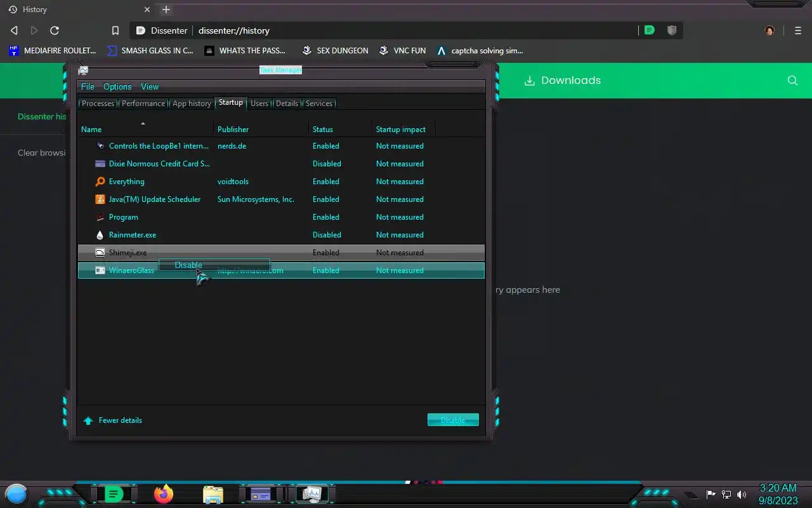Click the credit card app taskbar icon
The image size is (812, 508).
pos(261,494)
